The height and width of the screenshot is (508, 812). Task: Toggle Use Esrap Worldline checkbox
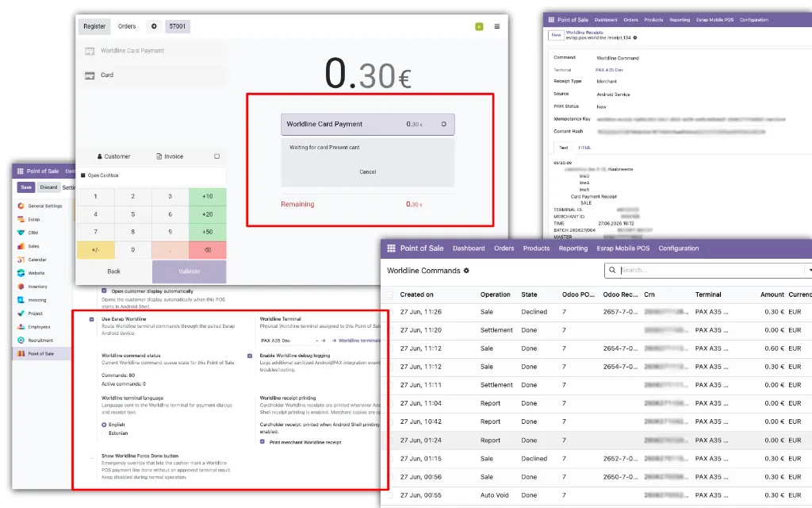[92, 319]
